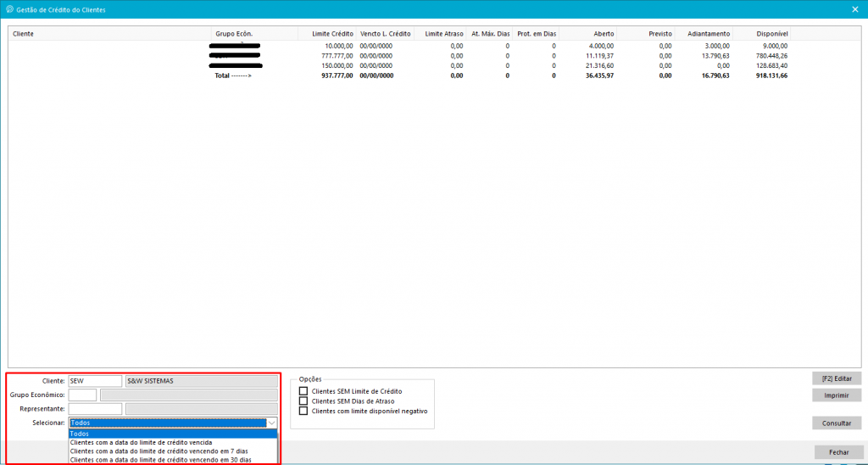Click the Aberto value 11.119,37
The height and width of the screenshot is (465, 868).
click(599, 56)
